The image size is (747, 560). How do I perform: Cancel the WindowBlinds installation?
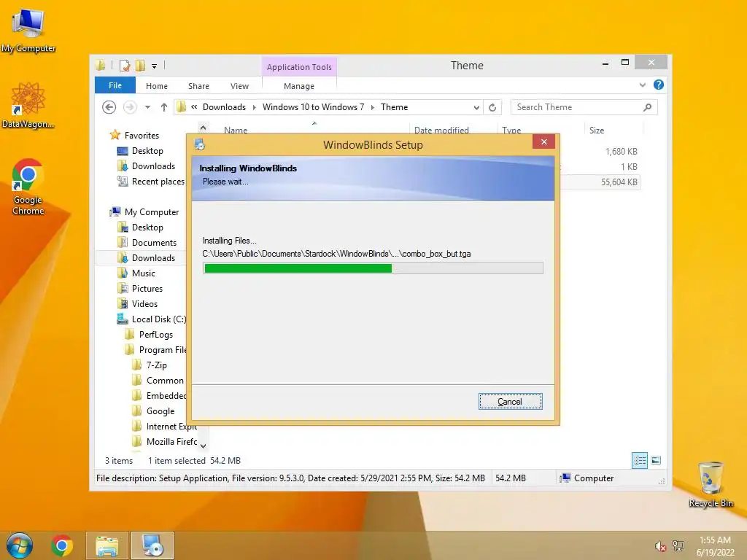510,402
